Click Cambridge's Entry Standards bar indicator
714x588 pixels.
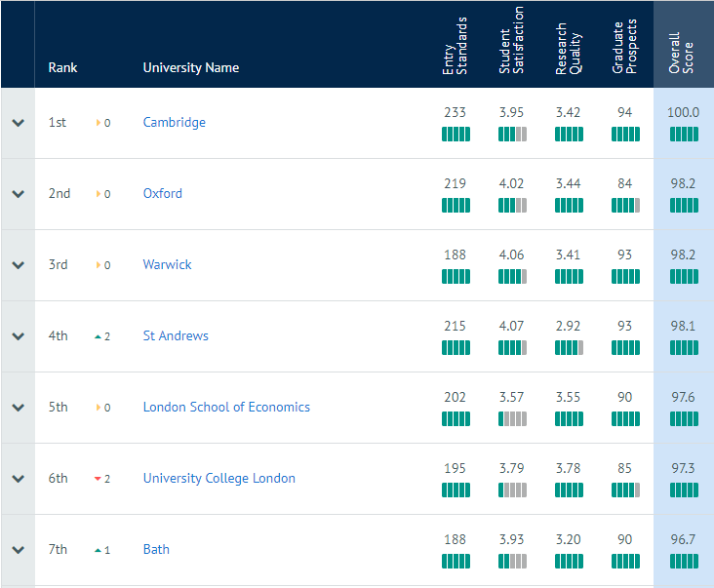tap(456, 135)
